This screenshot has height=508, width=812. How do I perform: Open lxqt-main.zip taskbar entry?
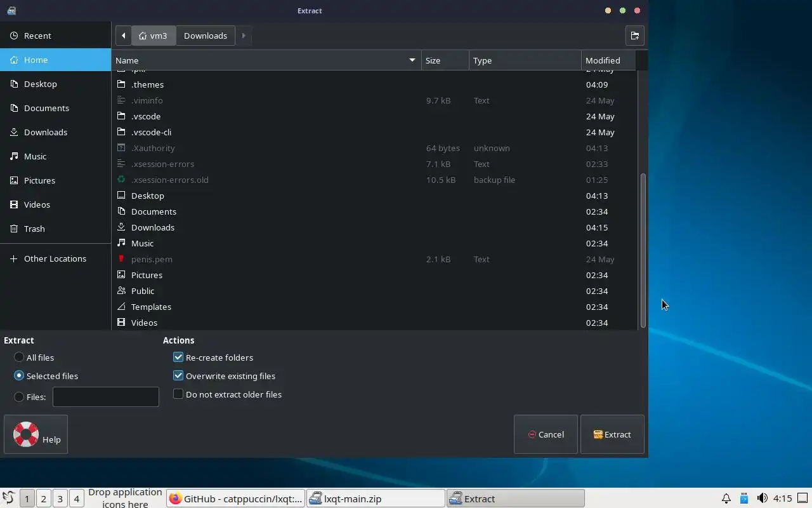click(x=376, y=498)
